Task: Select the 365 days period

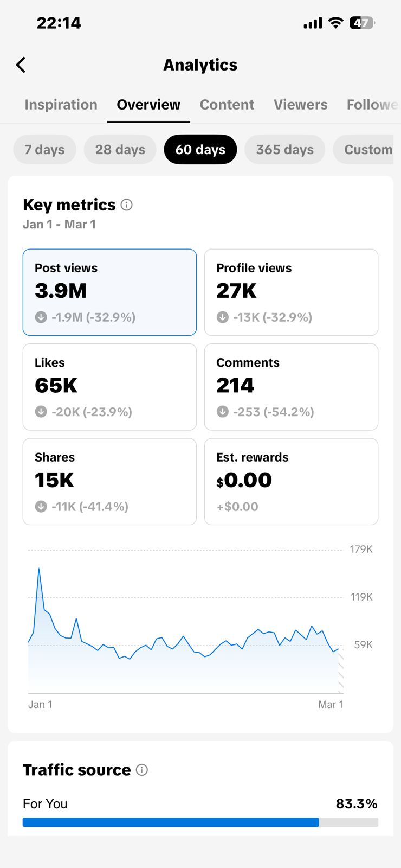Action: [284, 150]
